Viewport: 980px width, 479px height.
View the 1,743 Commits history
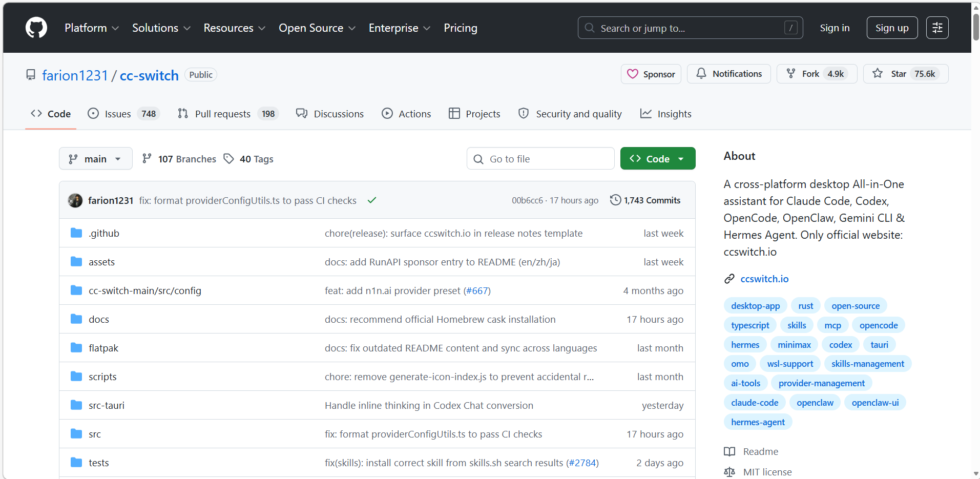pyautogui.click(x=645, y=200)
